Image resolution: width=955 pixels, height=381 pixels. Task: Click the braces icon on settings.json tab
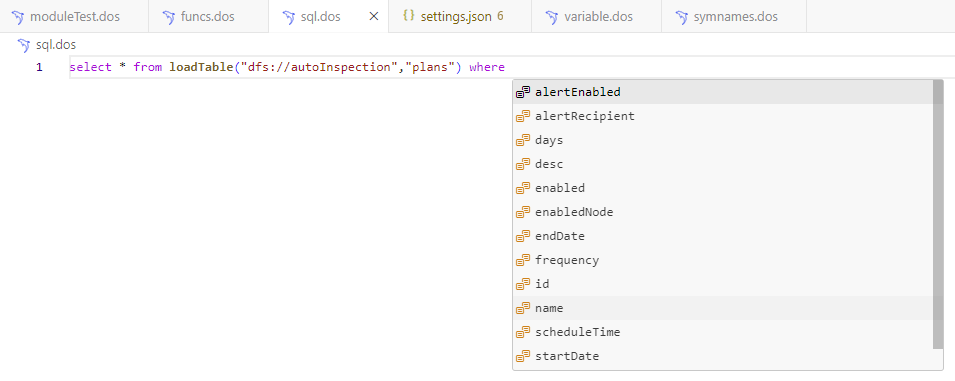tap(409, 16)
